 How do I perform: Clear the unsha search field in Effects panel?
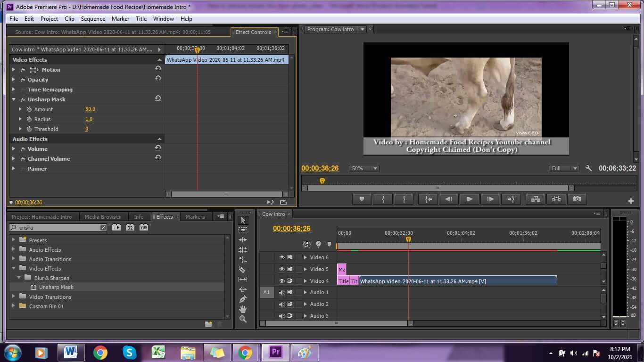coord(103,227)
